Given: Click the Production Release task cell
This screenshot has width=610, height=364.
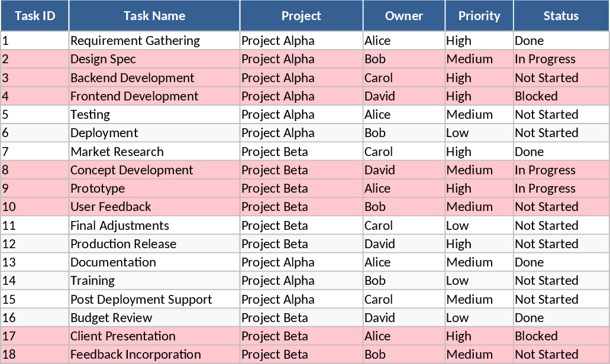Looking at the screenshot, I should [123, 244].
